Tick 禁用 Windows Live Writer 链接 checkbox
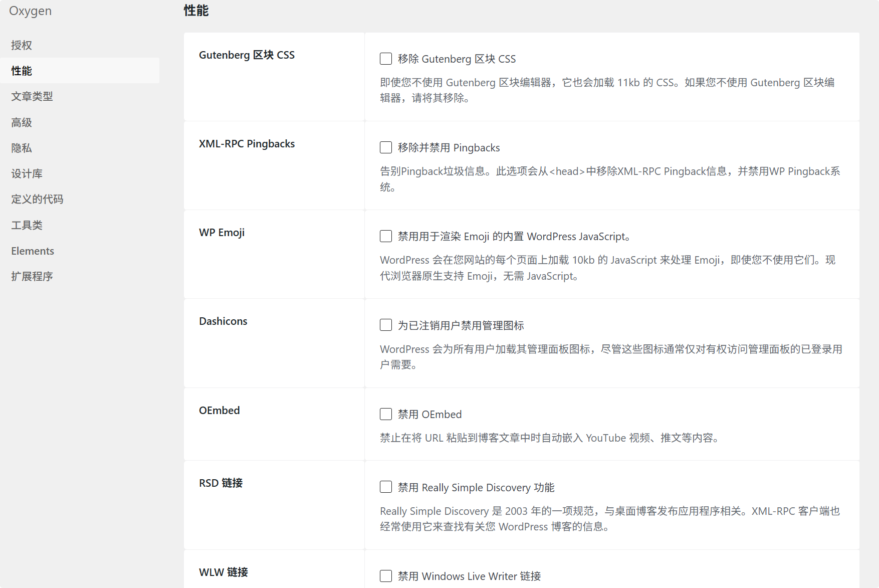Viewport: 879px width, 588px height. click(x=386, y=576)
